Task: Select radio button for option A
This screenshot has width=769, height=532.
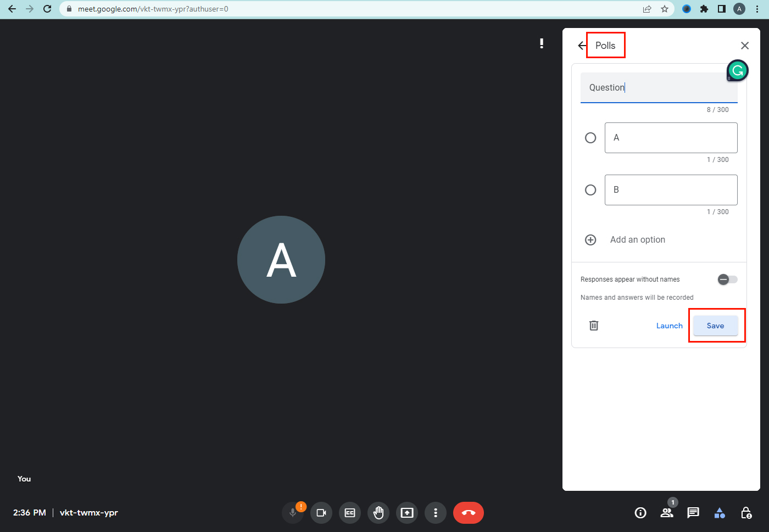Action: 590,138
